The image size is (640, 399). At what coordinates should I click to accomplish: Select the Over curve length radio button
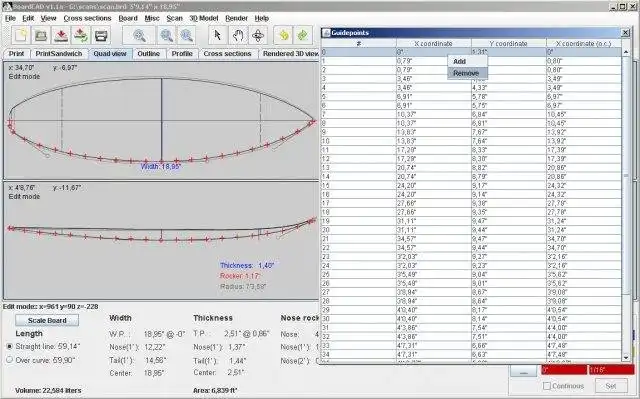point(9,360)
